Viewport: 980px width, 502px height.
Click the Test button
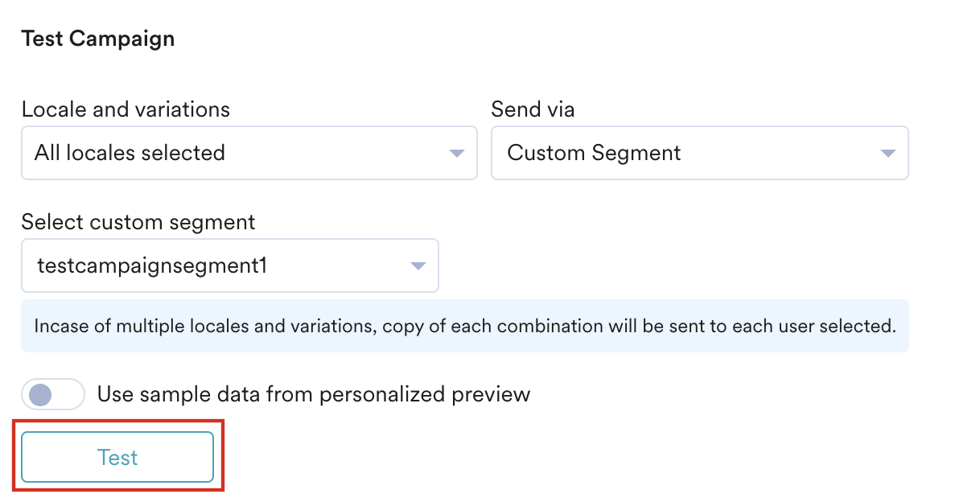tap(117, 458)
